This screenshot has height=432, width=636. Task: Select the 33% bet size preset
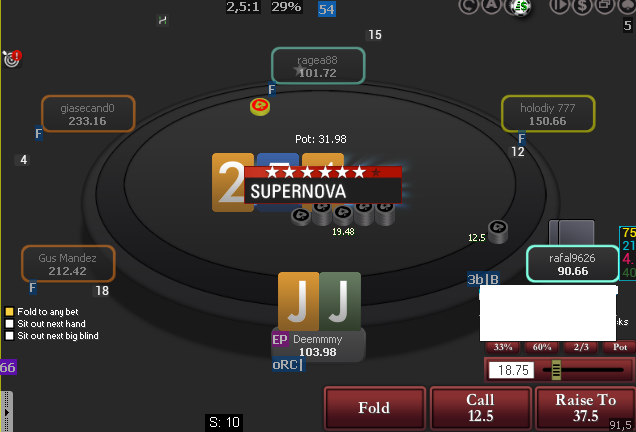[x=503, y=347]
